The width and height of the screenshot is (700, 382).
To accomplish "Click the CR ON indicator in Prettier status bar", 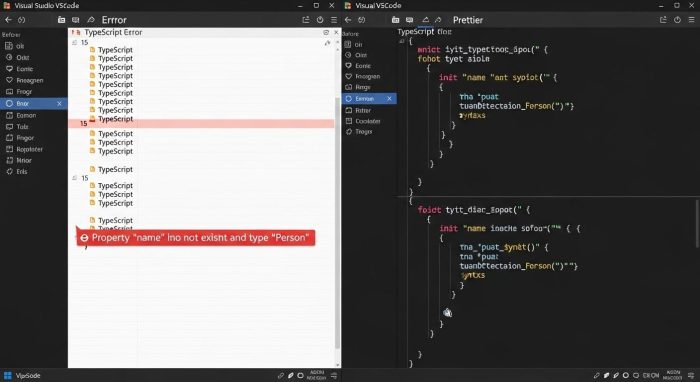I will [x=651, y=376].
